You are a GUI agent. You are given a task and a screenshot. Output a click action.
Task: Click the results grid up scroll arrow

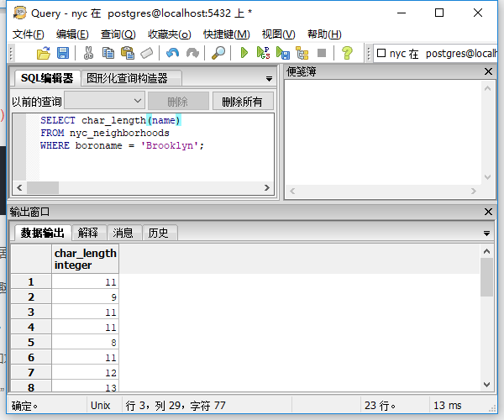coord(486,251)
